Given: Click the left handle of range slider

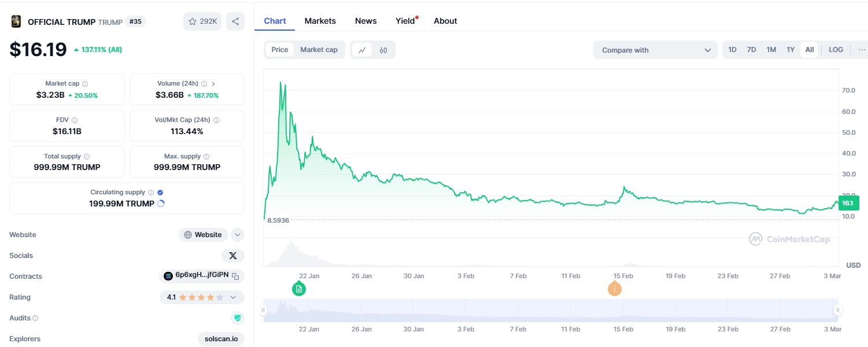Looking at the screenshot, I should point(263,311).
